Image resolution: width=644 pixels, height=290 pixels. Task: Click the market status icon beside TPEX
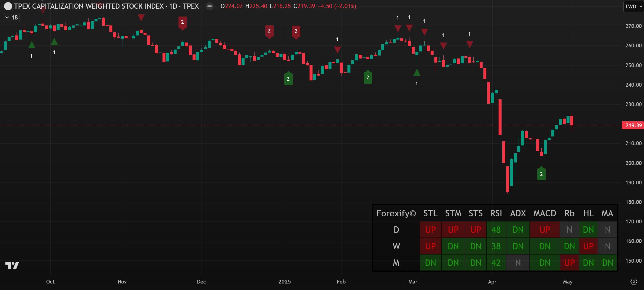click(209, 6)
